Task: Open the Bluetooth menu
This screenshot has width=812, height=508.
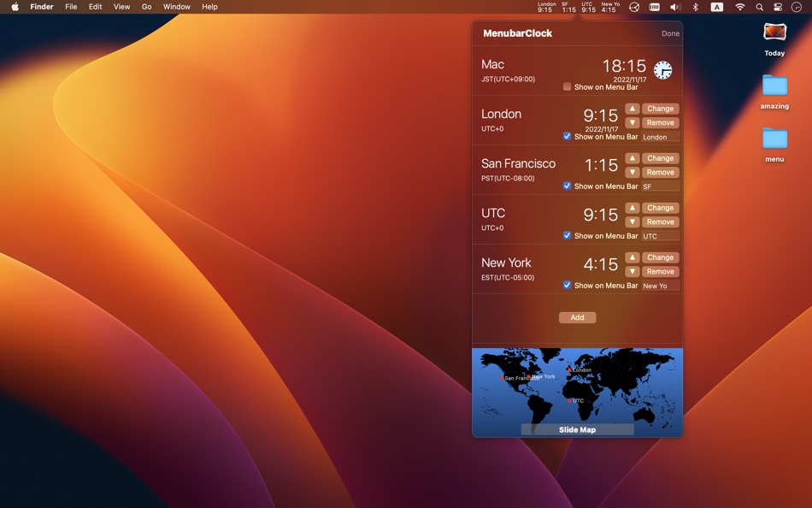Action: [696, 7]
